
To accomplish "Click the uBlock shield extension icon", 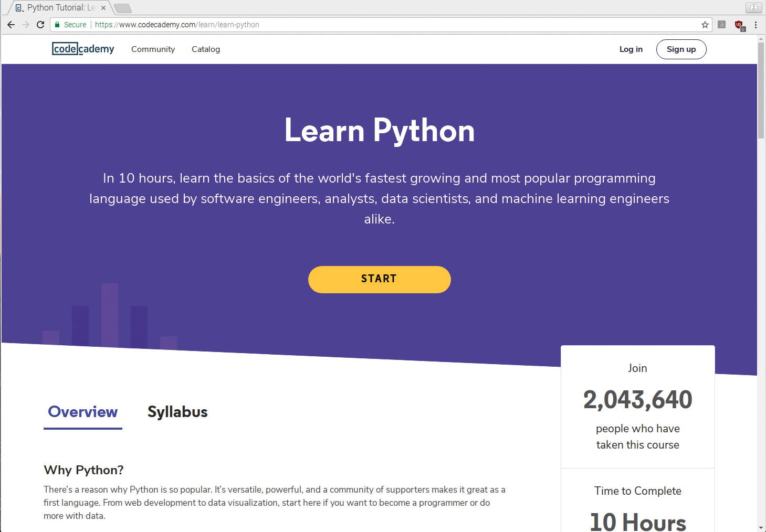I will tap(739, 25).
